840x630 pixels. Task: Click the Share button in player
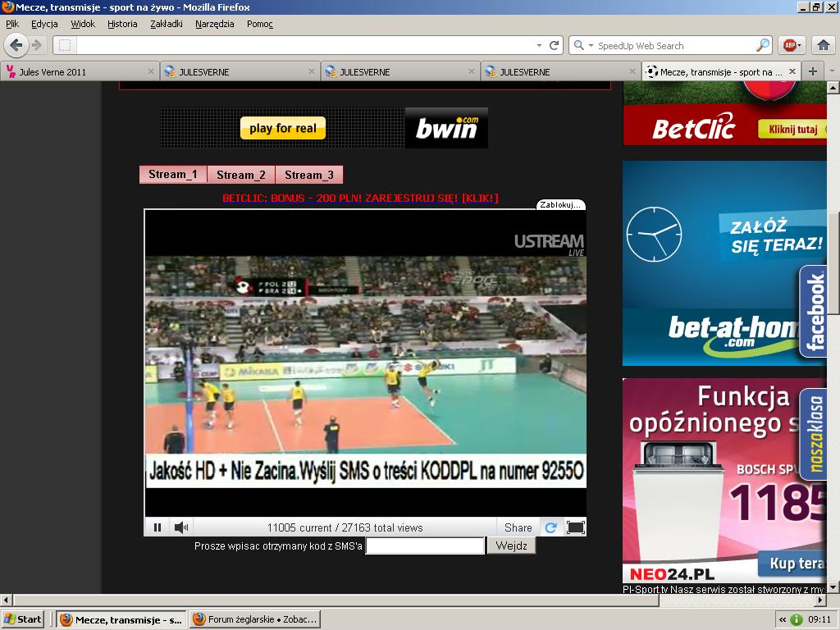tap(518, 527)
